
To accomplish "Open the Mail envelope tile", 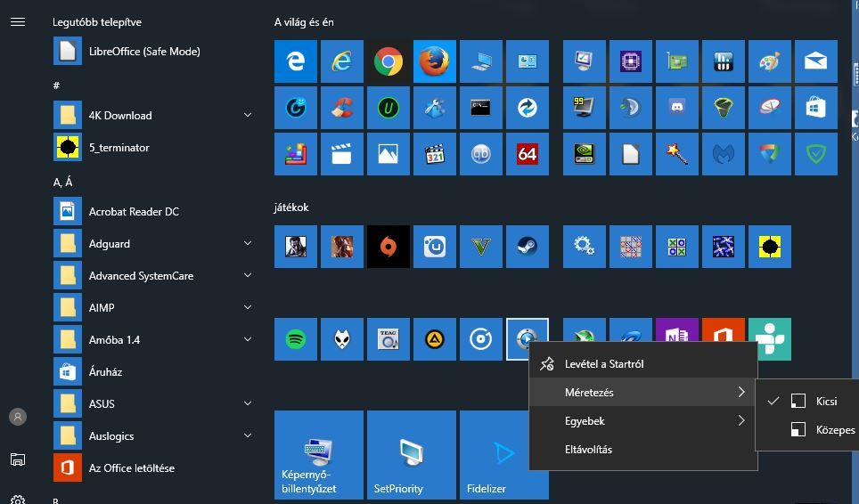I will (815, 61).
